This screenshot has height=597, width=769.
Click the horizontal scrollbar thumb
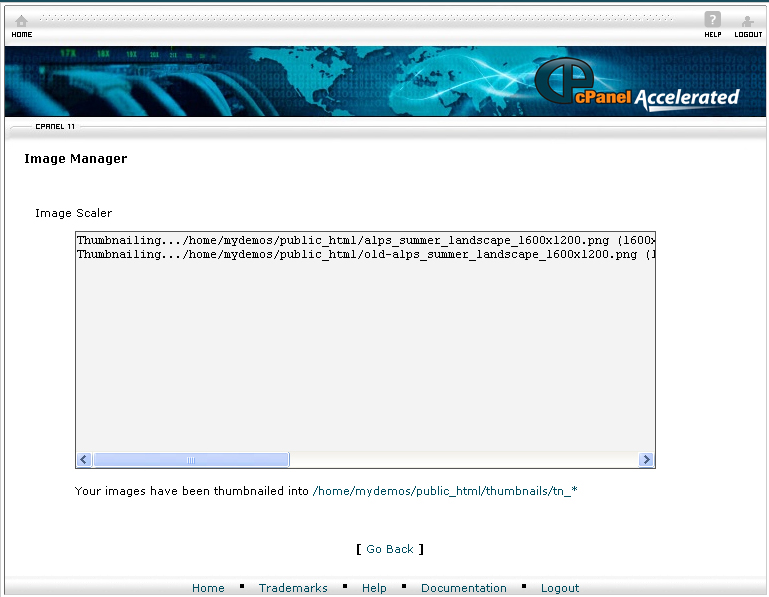click(x=191, y=460)
